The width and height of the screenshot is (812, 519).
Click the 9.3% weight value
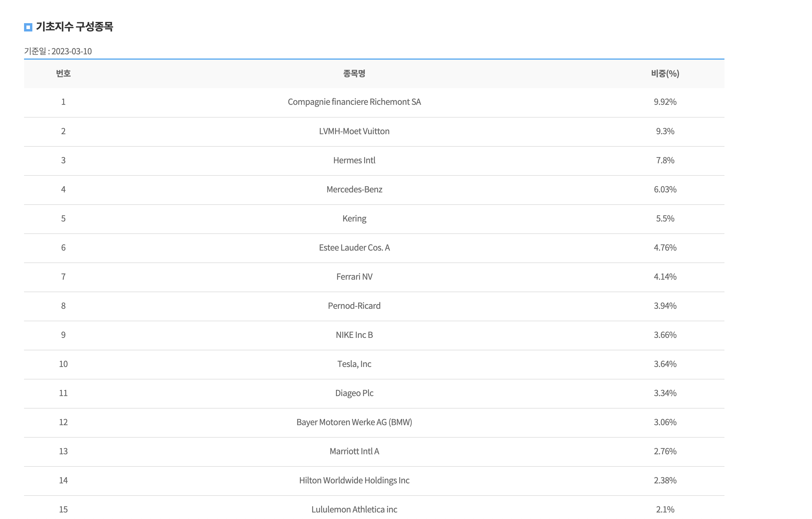click(665, 131)
